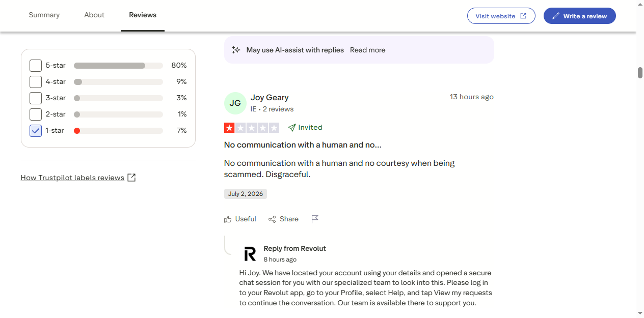The image size is (644, 318).
Task: Click the 80% value for 5-star
Action: pyautogui.click(x=179, y=66)
